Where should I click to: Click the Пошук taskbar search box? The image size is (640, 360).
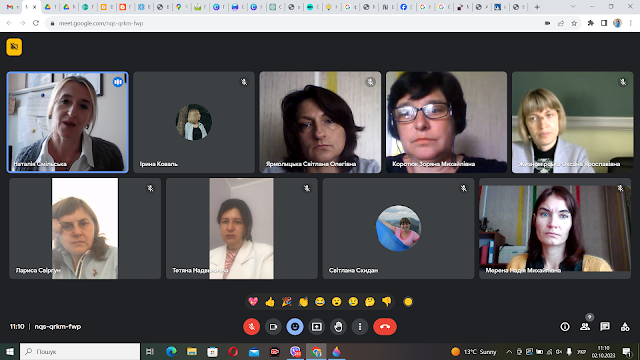[x=80, y=351]
